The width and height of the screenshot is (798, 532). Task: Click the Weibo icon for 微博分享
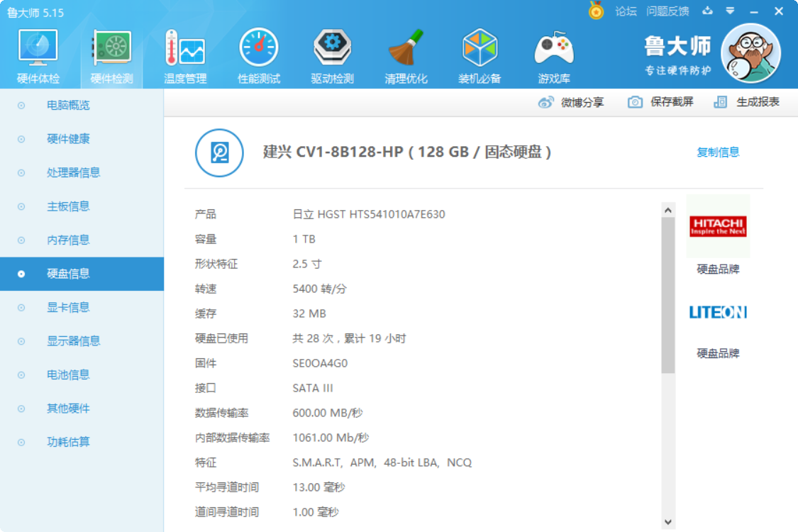[x=545, y=102]
